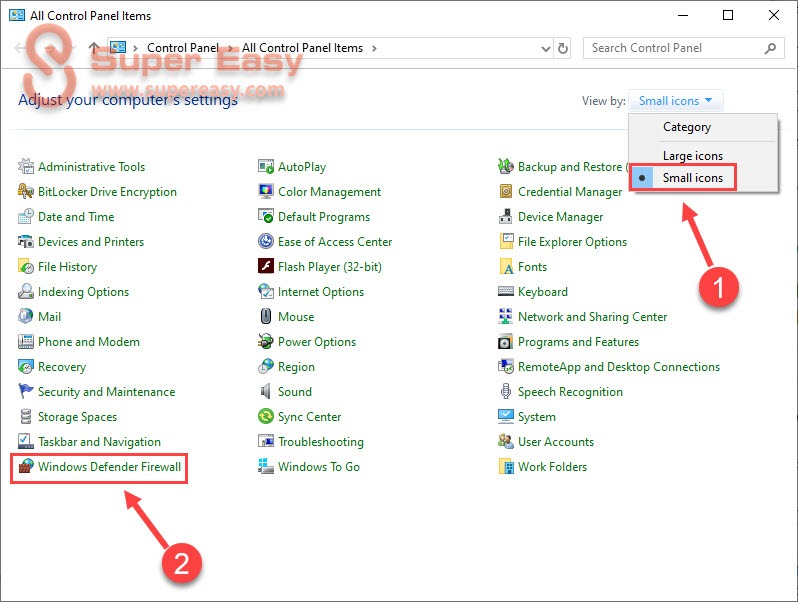Image resolution: width=798 pixels, height=602 pixels.
Task: Open the View by Small icons dropdown
Action: 675,101
